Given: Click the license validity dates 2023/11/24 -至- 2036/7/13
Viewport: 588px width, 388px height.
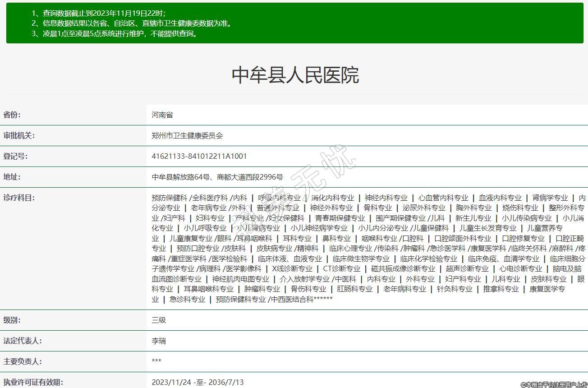Looking at the screenshot, I should pyautogui.click(x=198, y=383).
